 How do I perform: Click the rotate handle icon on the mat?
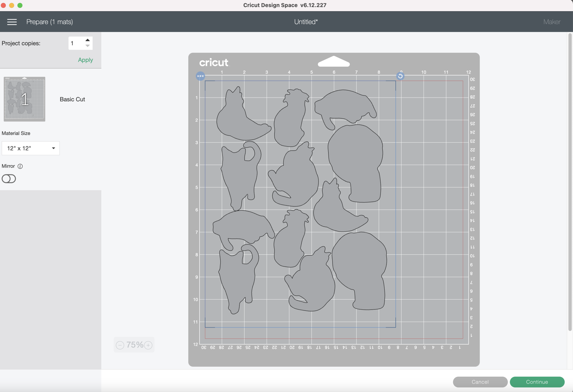(400, 76)
